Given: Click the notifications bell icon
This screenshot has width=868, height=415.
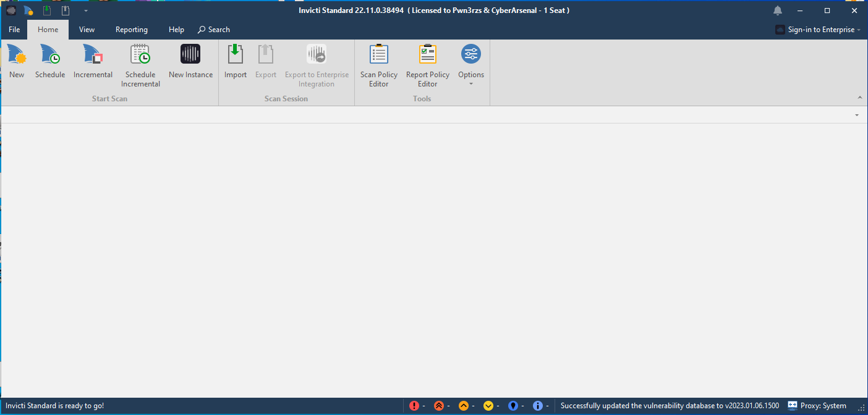Looking at the screenshot, I should pyautogui.click(x=778, y=10).
